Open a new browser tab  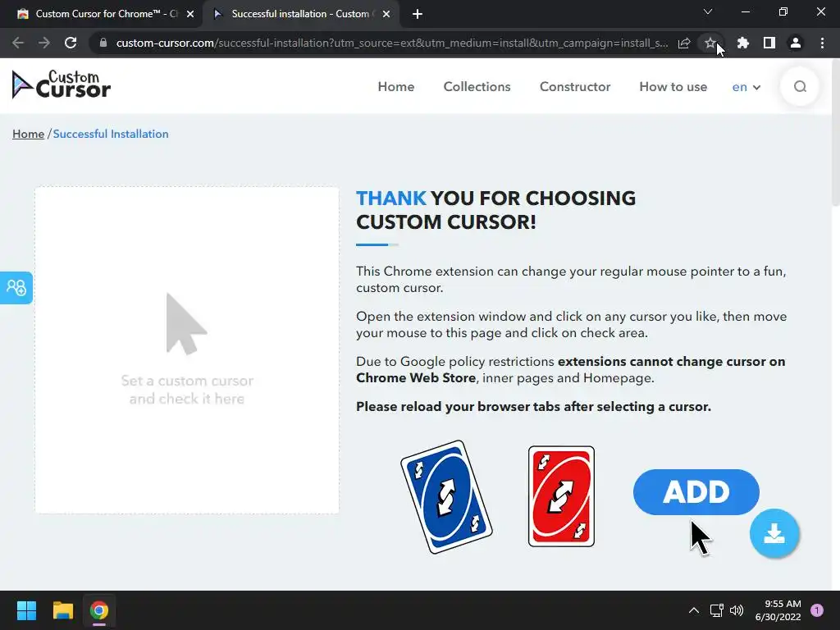pyautogui.click(x=418, y=14)
